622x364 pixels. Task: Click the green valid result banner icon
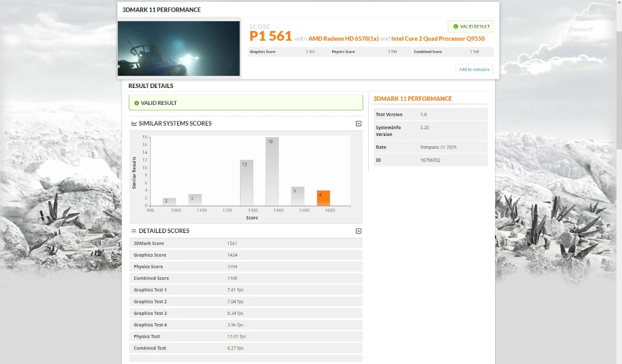(x=137, y=103)
